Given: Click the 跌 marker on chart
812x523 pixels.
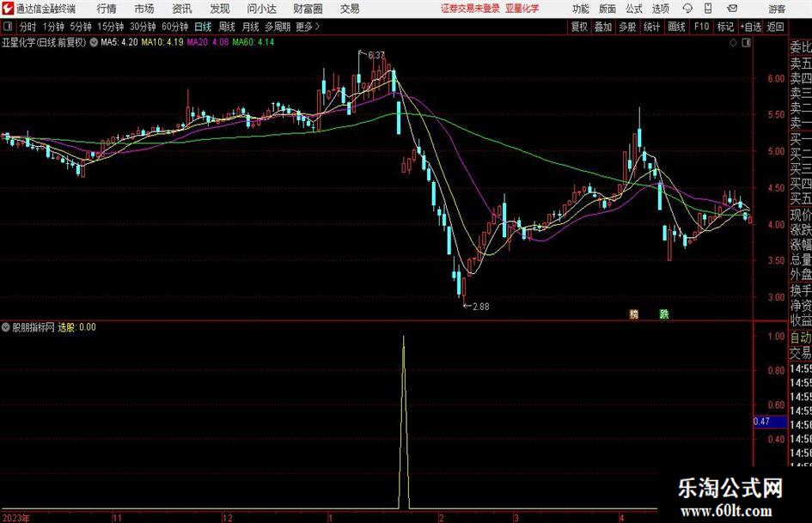Looking at the screenshot, I should [x=664, y=313].
